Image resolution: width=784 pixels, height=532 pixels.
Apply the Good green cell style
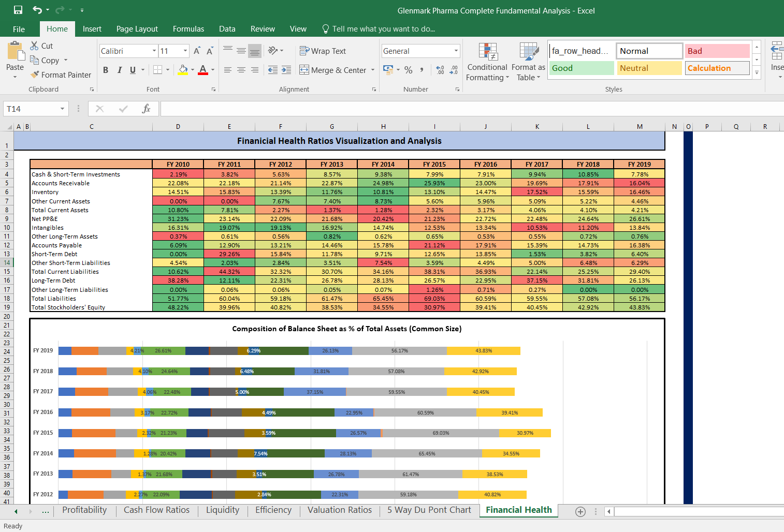(x=582, y=68)
